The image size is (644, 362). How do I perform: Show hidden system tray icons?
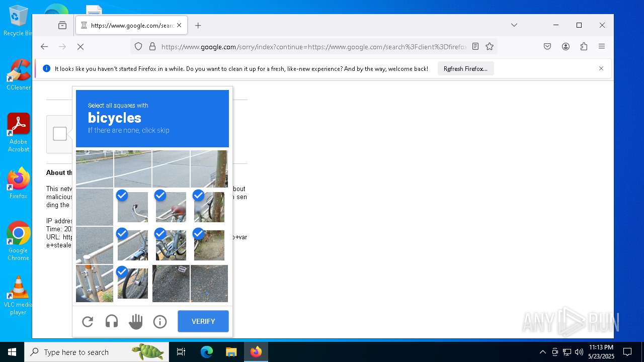coord(542,352)
